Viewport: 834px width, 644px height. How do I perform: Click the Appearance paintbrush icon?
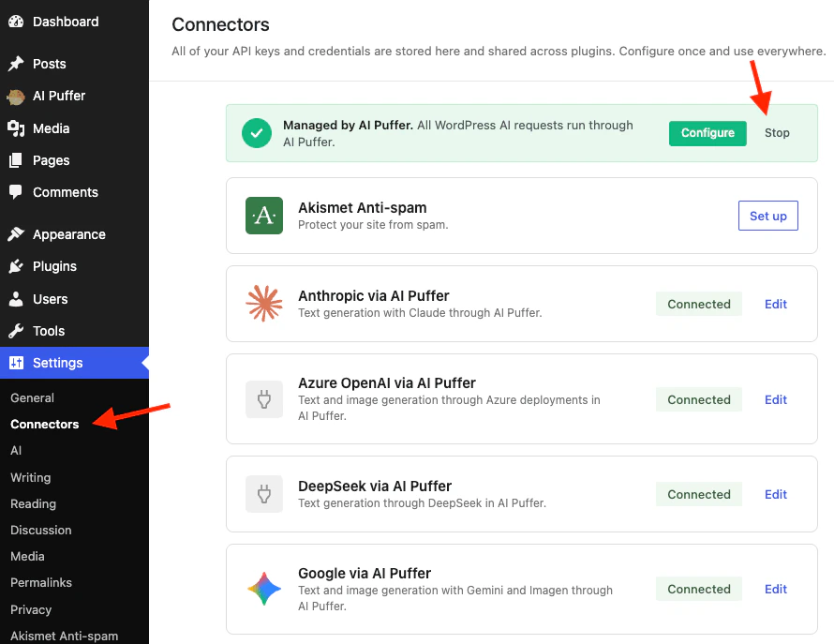tap(16, 234)
